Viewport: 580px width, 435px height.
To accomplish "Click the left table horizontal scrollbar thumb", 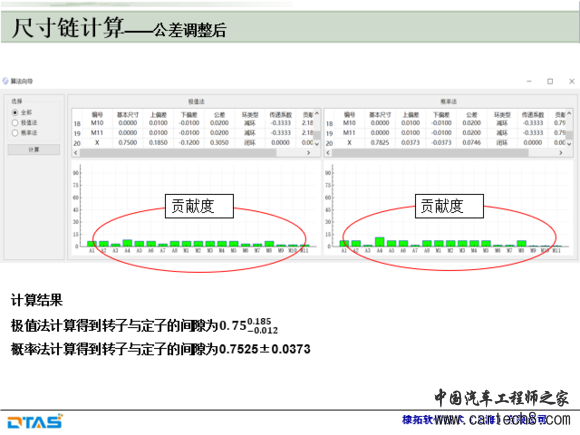I will click(178, 153).
